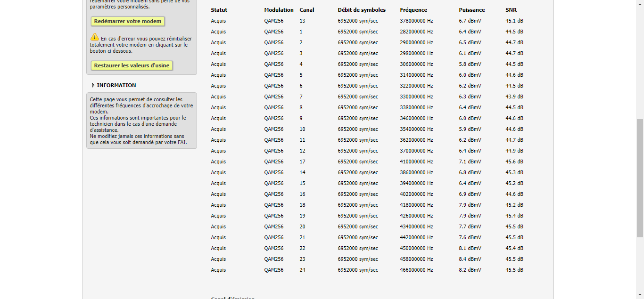The image size is (644, 299).
Task: Click Restaurer les valeurs d'usine button
Action: [x=132, y=65]
